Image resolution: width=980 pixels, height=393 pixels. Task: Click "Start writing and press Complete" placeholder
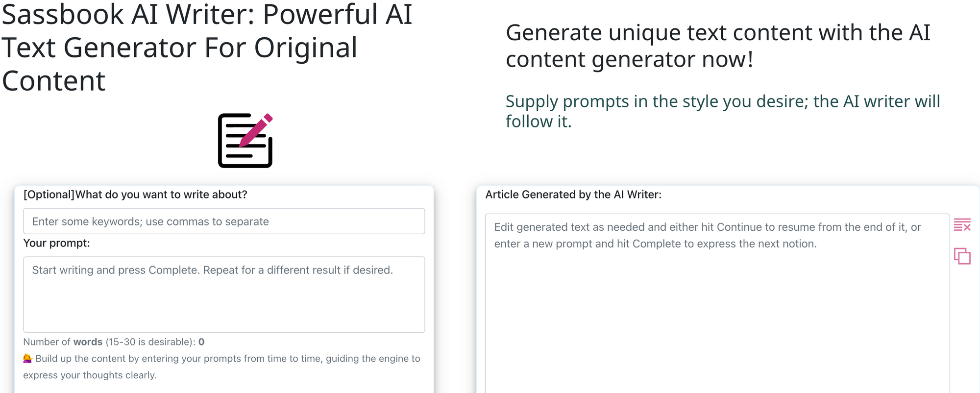(212, 270)
